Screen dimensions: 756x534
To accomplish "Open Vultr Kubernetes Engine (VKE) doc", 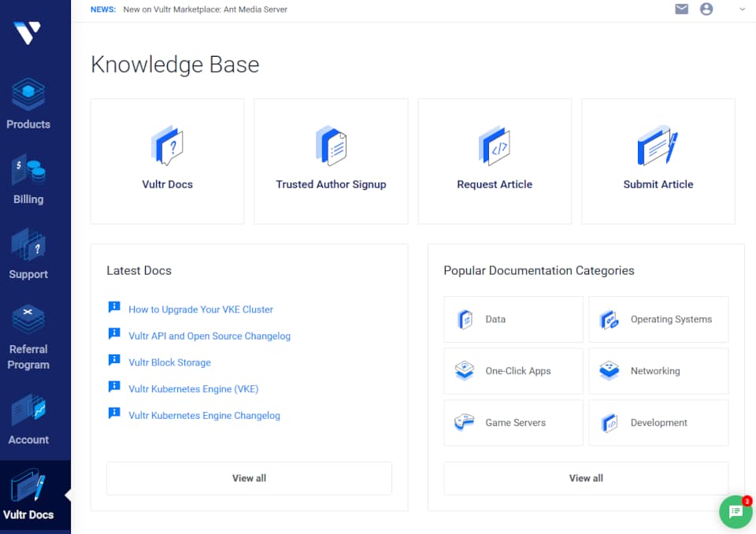I will tap(194, 389).
